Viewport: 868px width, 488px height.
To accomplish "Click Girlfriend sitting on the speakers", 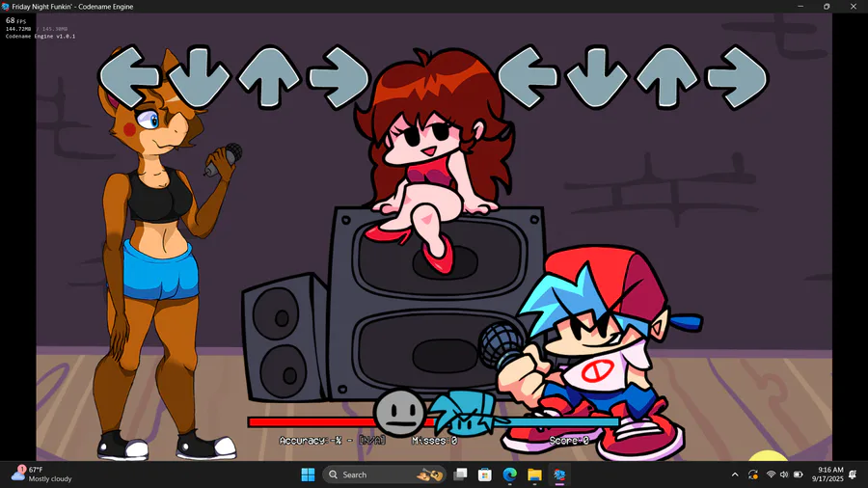I will (435, 160).
